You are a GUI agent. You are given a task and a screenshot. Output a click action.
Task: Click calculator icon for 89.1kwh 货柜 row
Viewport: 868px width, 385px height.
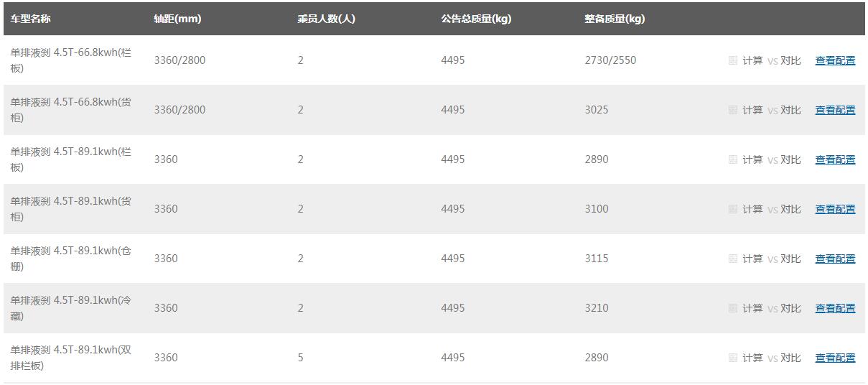click(733, 209)
